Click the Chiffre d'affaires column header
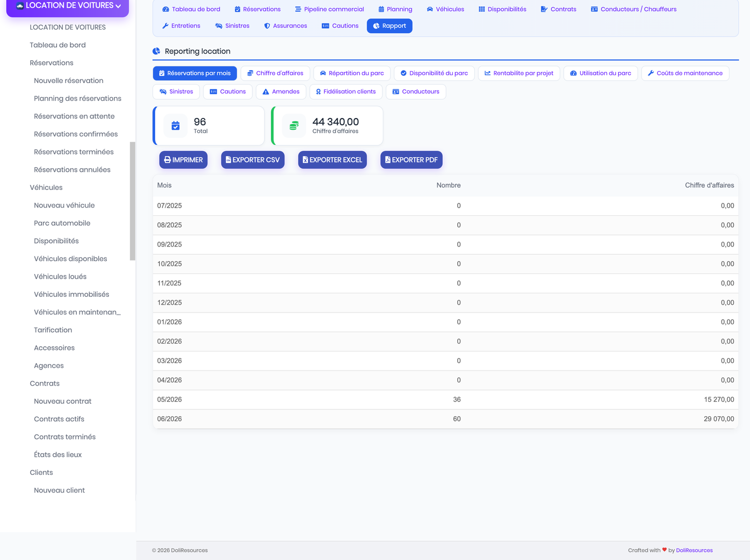Viewport: 750px width, 560px height. click(x=710, y=185)
